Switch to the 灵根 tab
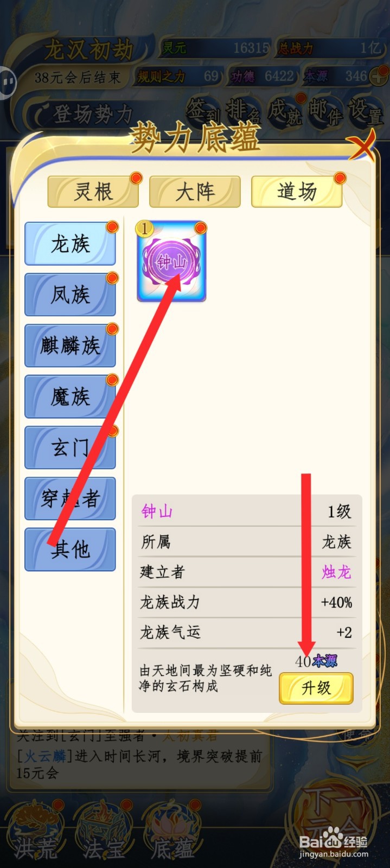The height and width of the screenshot is (868, 390). 93,192
